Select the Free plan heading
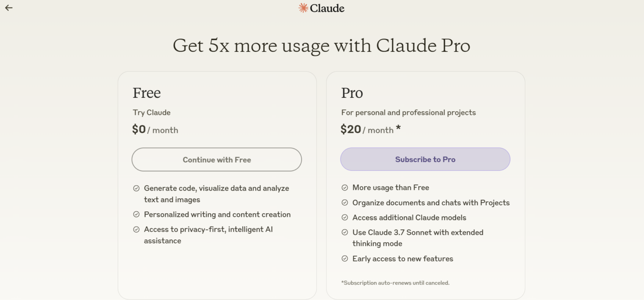644x300 pixels. [147, 93]
